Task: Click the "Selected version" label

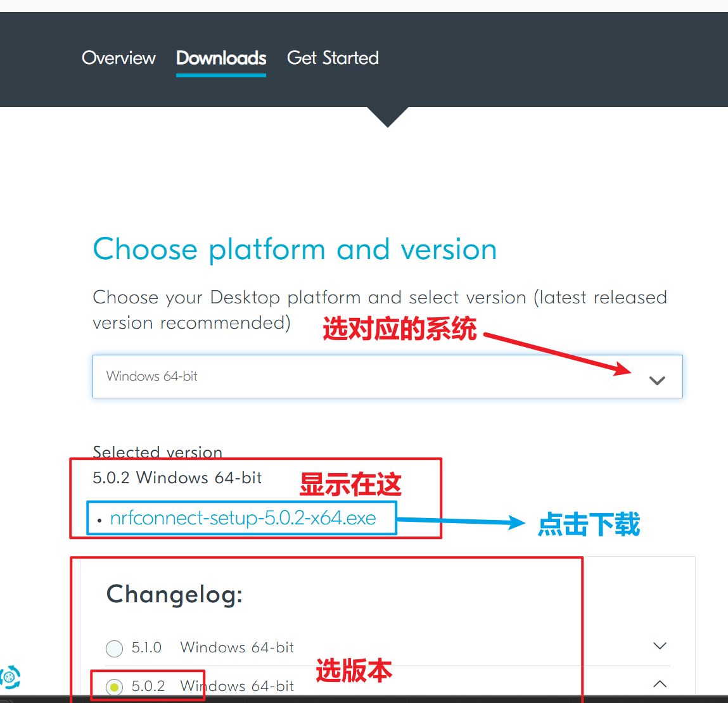Action: (x=158, y=452)
